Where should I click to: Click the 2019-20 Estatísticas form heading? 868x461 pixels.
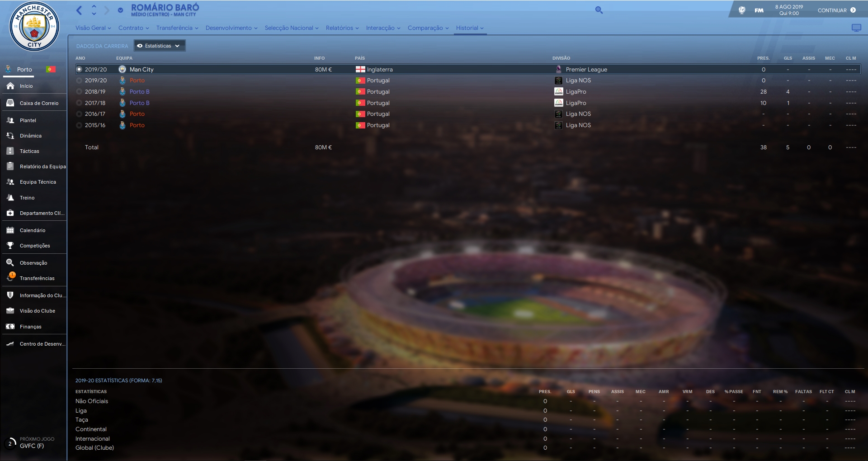119,380
